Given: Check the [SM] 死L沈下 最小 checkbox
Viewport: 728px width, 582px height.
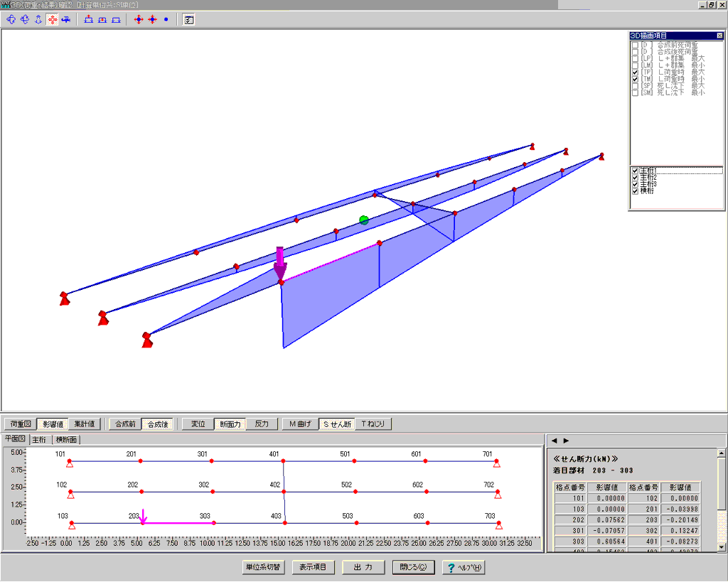Looking at the screenshot, I should coord(635,93).
